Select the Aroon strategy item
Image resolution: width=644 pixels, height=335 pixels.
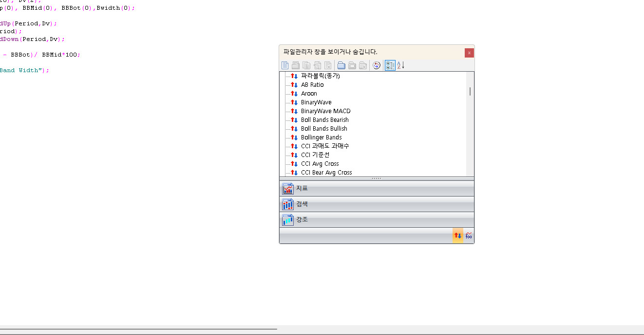[x=309, y=94]
